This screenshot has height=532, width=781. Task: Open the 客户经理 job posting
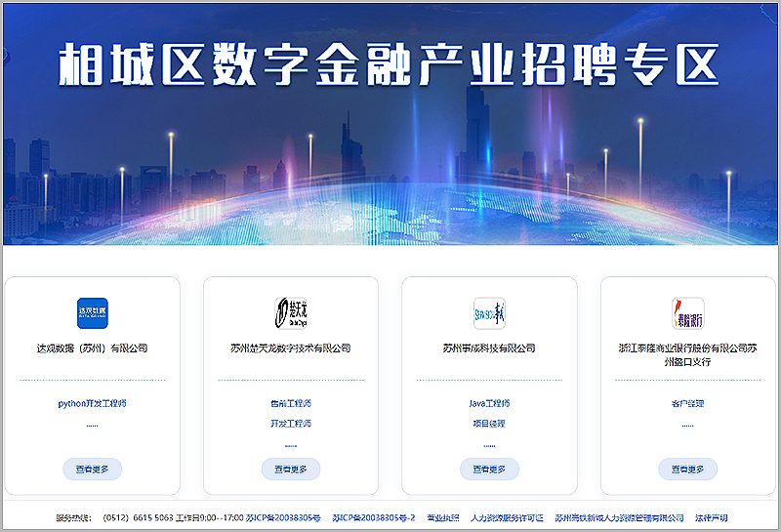point(688,403)
